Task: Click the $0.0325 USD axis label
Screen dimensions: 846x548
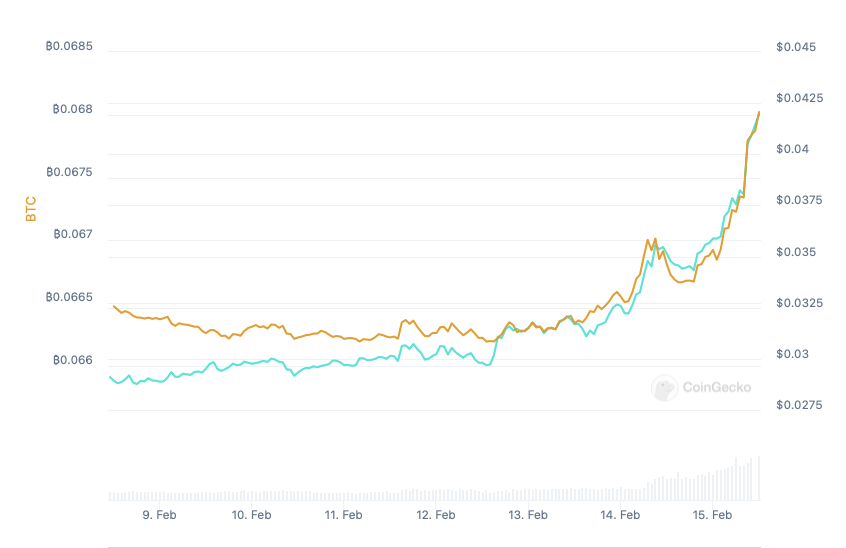Action: [x=800, y=303]
